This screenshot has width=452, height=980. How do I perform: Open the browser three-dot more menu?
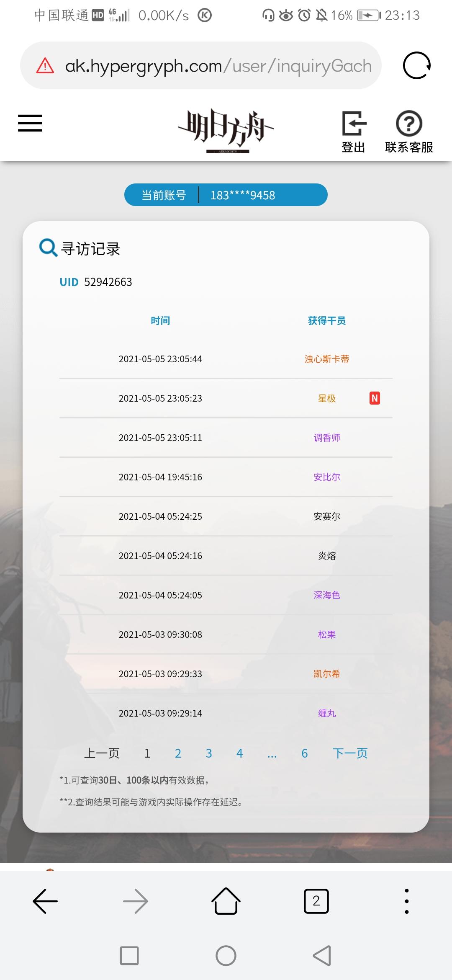coord(407,901)
